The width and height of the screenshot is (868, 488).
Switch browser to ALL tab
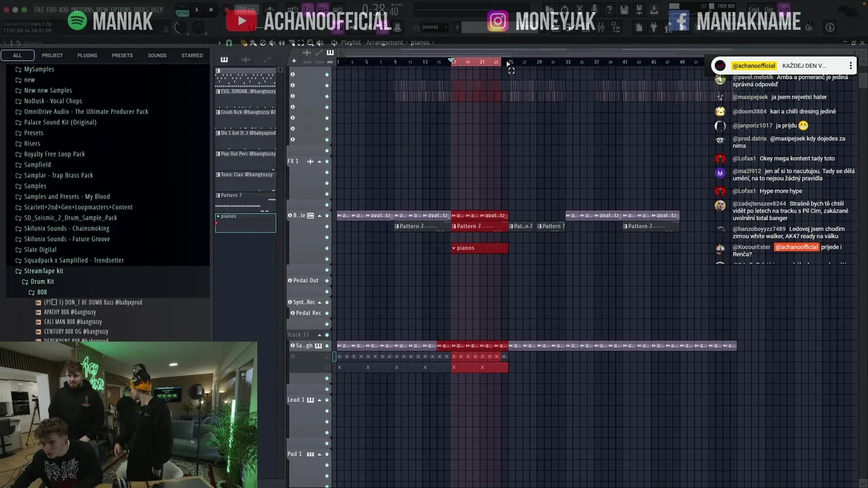coord(18,56)
